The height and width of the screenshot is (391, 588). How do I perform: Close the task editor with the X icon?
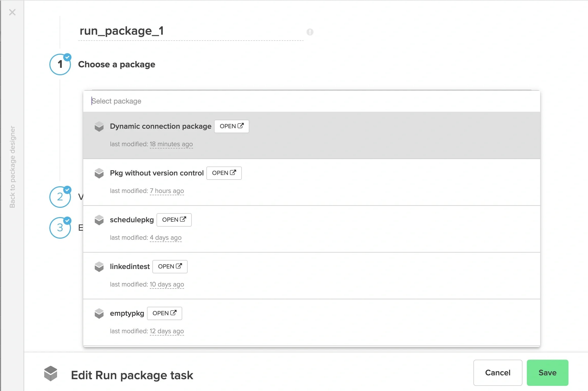pyautogui.click(x=12, y=12)
